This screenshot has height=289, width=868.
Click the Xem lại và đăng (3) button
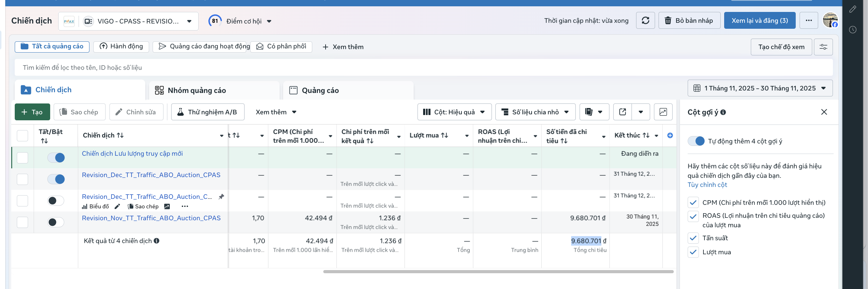click(760, 21)
